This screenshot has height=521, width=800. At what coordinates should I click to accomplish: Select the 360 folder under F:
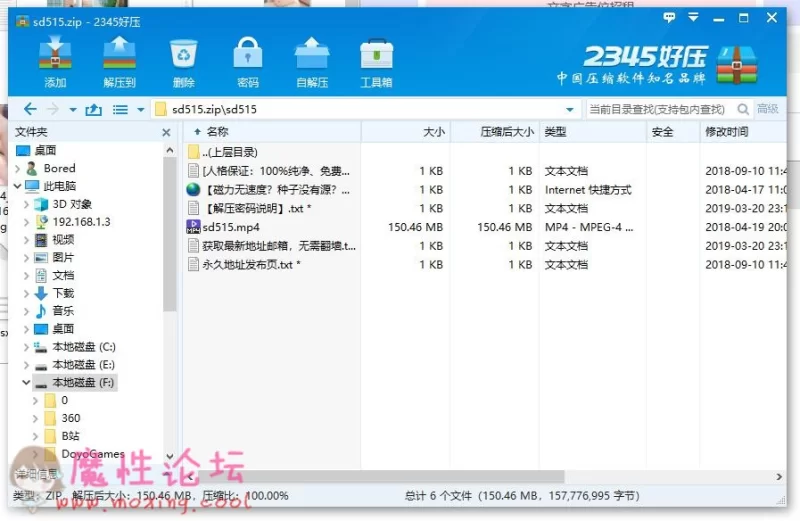click(x=71, y=418)
